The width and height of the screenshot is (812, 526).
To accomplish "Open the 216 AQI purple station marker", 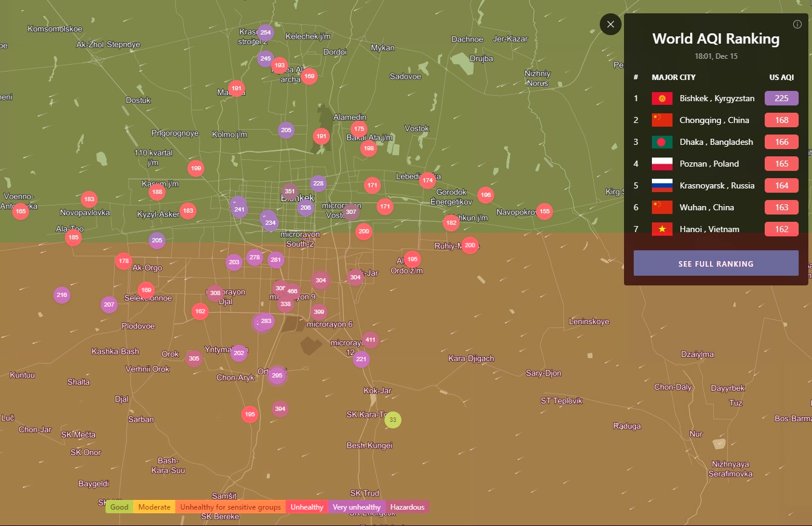I will coord(61,295).
